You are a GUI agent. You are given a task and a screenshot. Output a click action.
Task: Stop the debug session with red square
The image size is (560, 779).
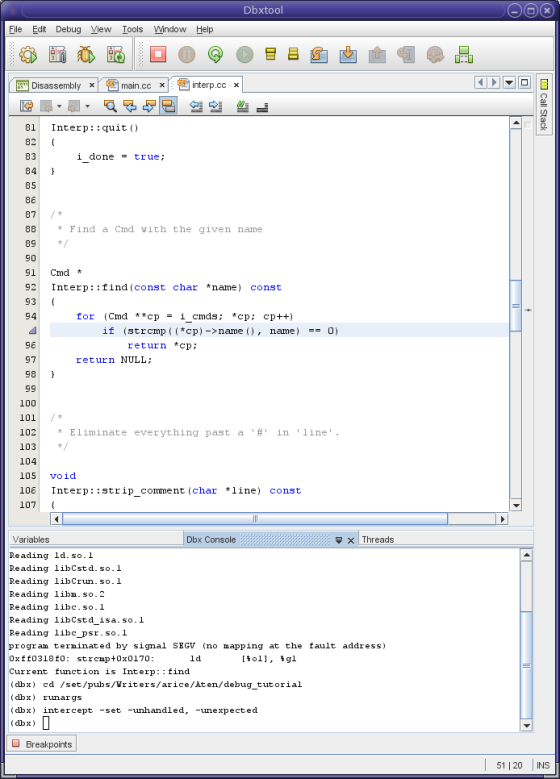click(158, 54)
